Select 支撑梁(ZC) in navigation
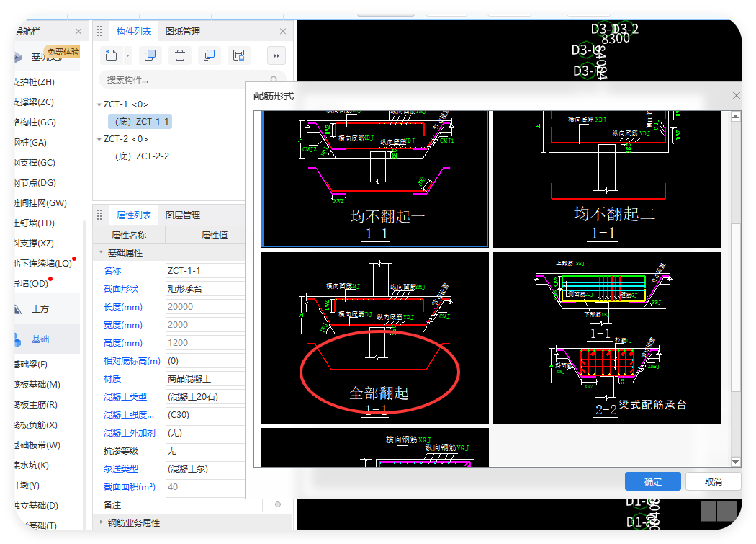This screenshot has height=544, width=756. point(35,102)
